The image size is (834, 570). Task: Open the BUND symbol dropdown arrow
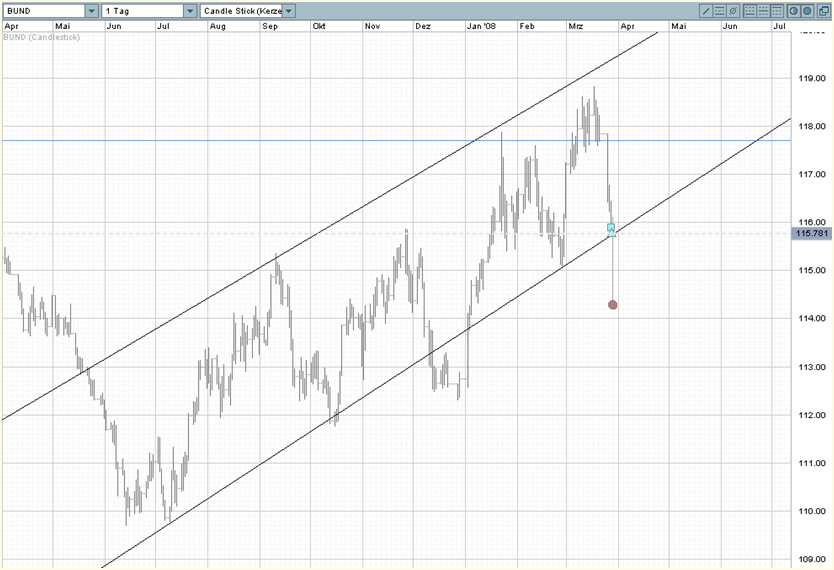click(91, 11)
